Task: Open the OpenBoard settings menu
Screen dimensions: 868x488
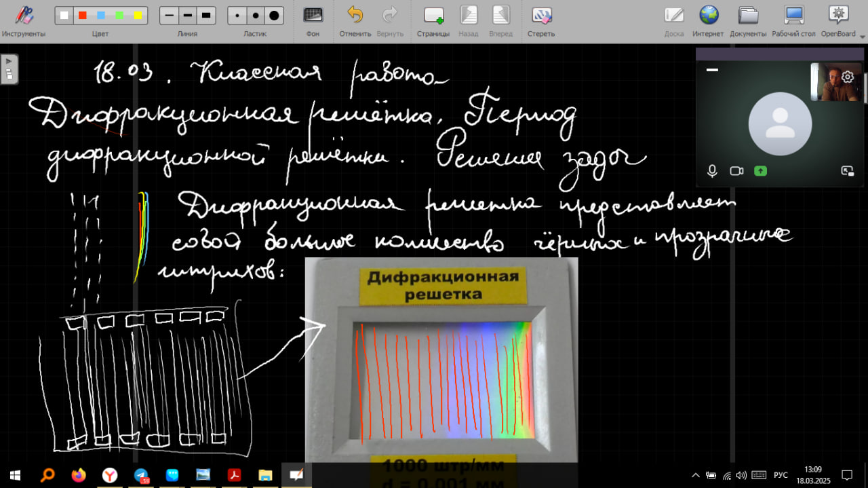Action: pos(839,20)
